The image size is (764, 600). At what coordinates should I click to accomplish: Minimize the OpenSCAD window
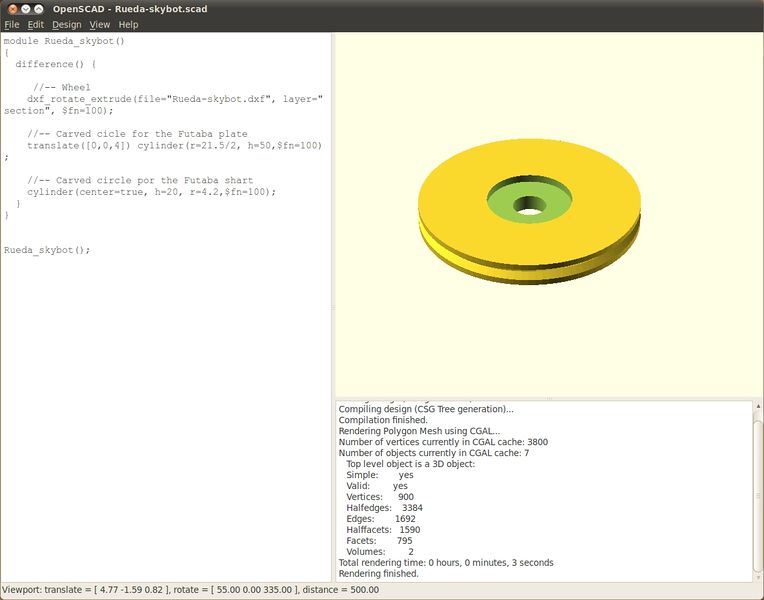pyautogui.click(x=26, y=8)
